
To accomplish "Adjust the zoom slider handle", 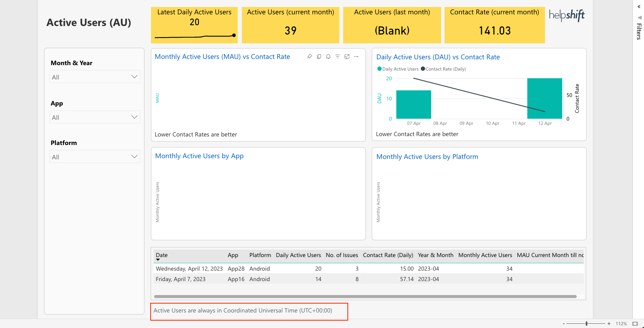I will tap(587, 323).
